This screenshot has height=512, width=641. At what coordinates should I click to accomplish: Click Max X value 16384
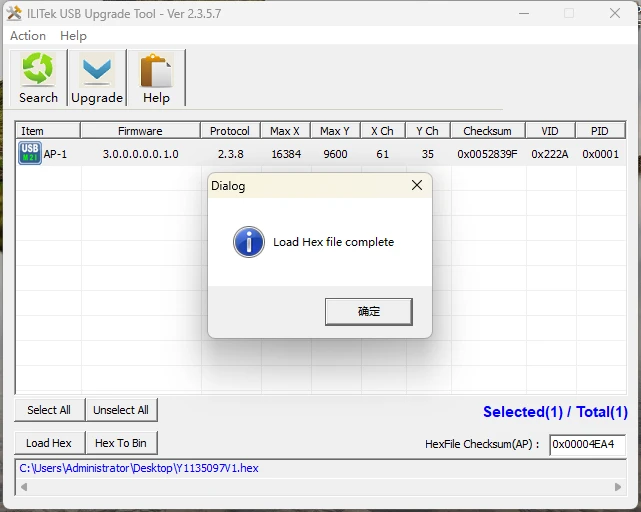coord(286,154)
